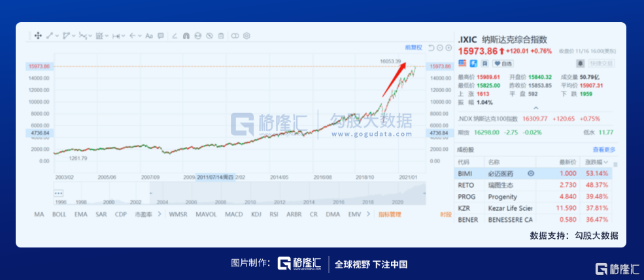Viewport: 644px width, 280px height.
Task: Collapse the quote details with up chevron
Action: pyautogui.click(x=536, y=108)
